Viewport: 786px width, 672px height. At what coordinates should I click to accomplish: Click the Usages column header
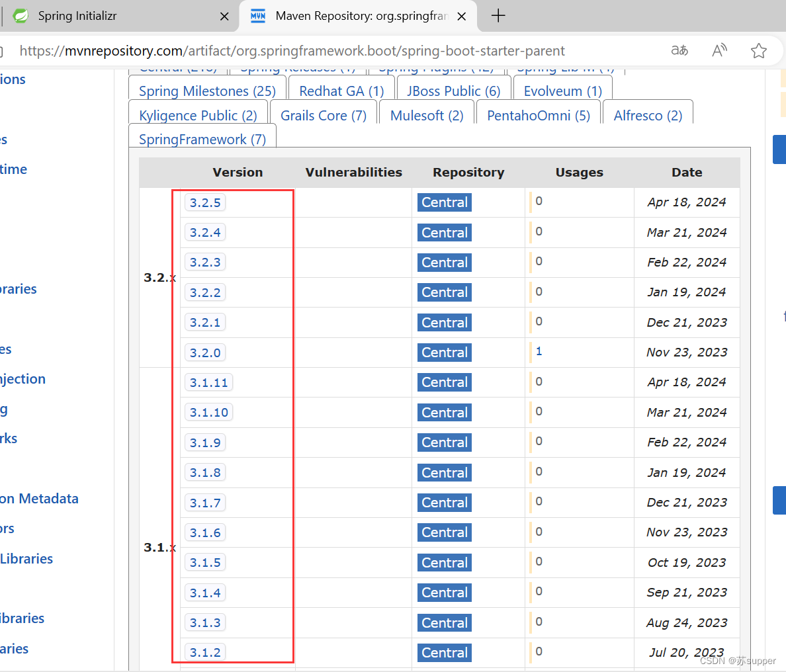[x=579, y=173]
